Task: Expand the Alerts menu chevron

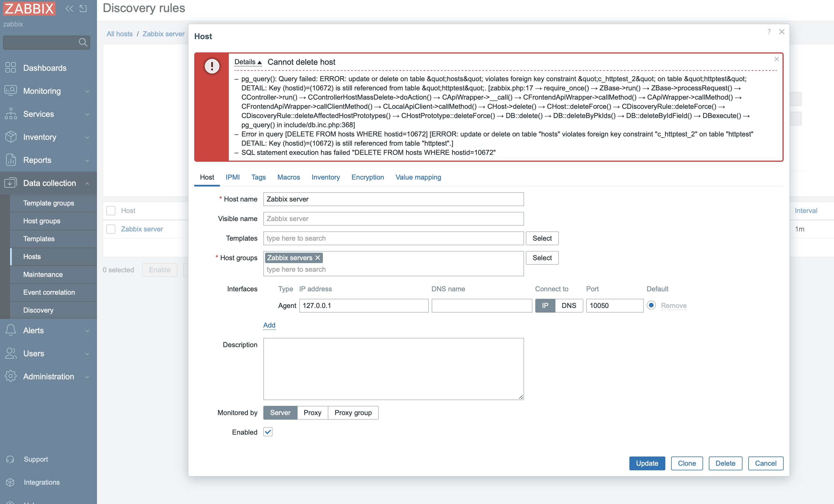Action: (87, 330)
